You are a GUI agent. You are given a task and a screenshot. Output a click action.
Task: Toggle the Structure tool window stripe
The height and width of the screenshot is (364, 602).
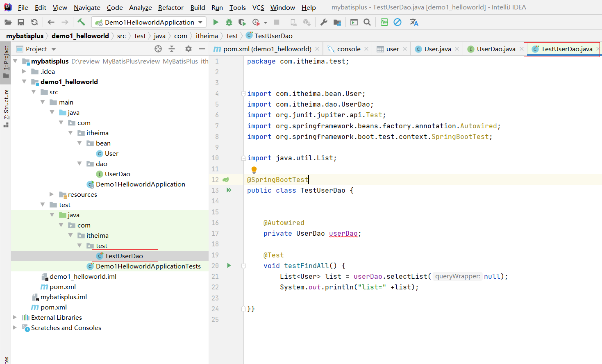(6, 107)
